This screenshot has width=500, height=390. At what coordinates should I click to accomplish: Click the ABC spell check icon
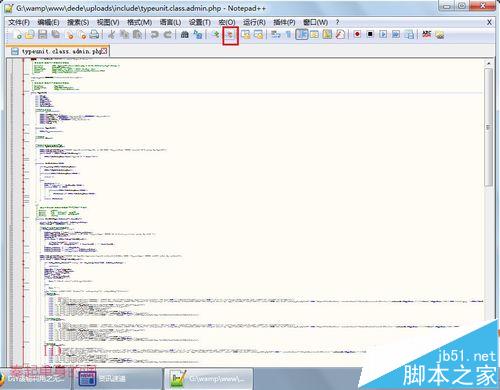[x=427, y=34]
